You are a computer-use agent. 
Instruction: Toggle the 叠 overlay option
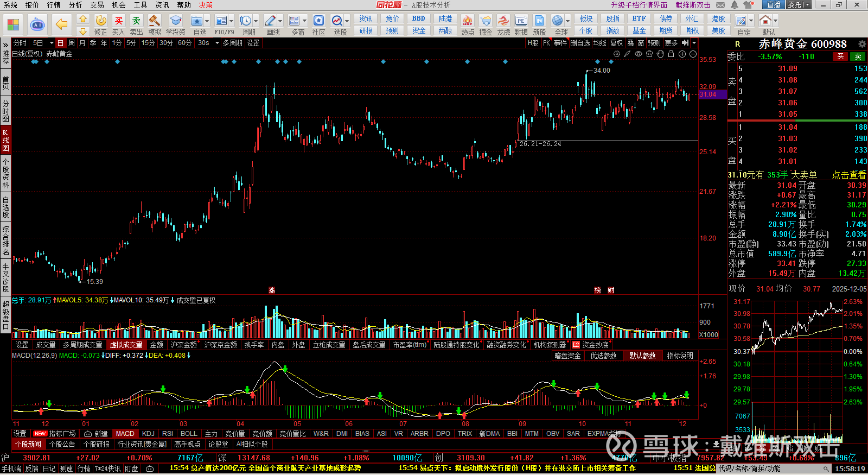pos(630,43)
